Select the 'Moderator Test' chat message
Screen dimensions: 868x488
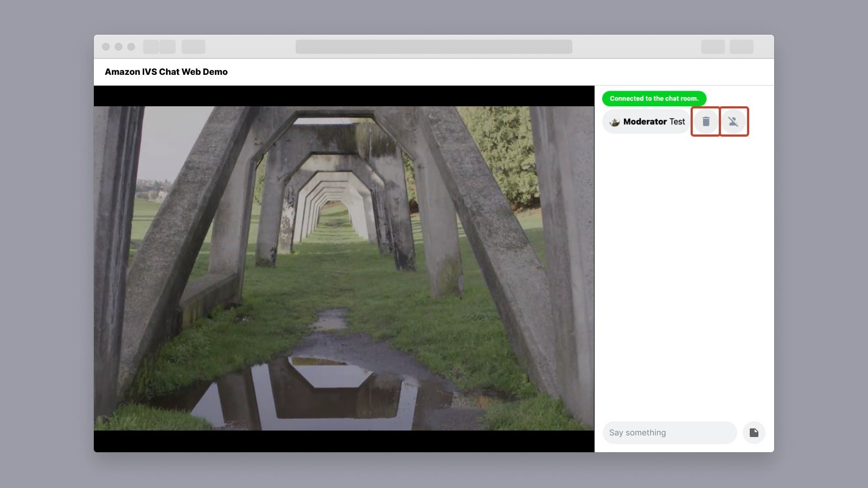(647, 121)
